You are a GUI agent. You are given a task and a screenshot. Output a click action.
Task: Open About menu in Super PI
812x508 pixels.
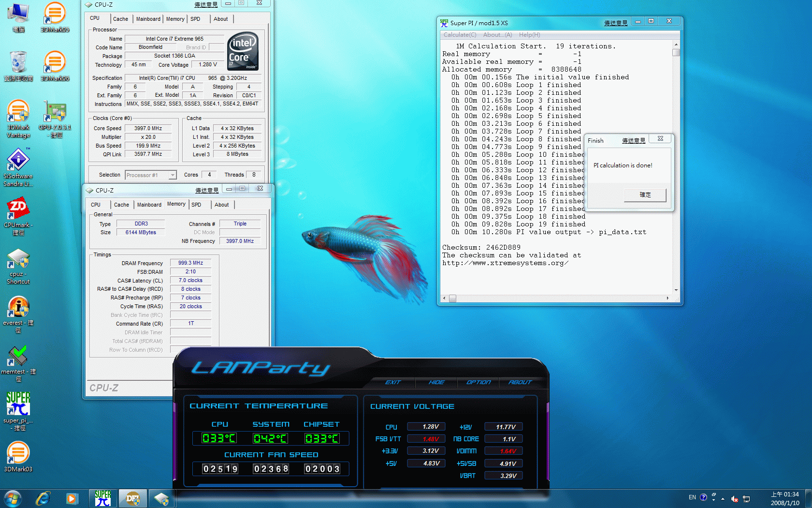click(x=497, y=35)
